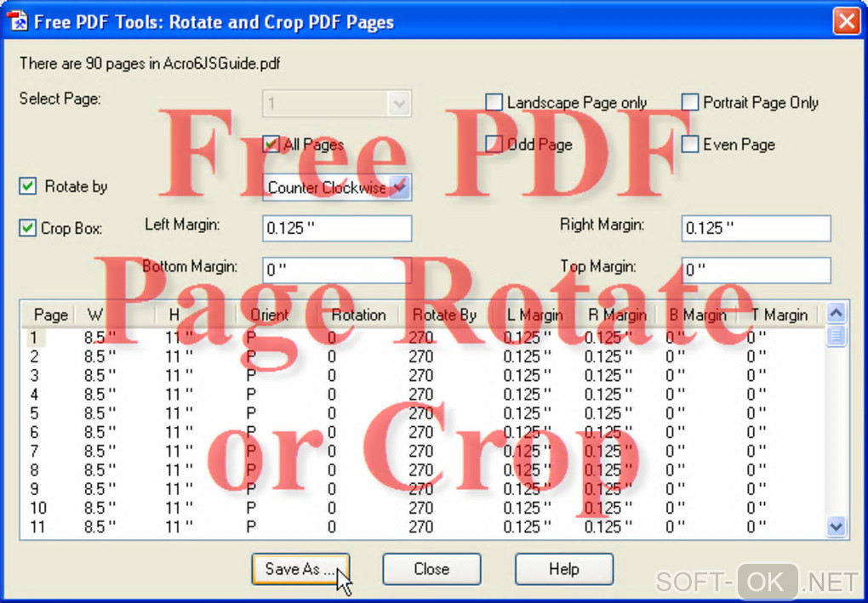Click the list scrollbar thumb
Viewport: 868px width, 603px height.
pyautogui.click(x=836, y=336)
